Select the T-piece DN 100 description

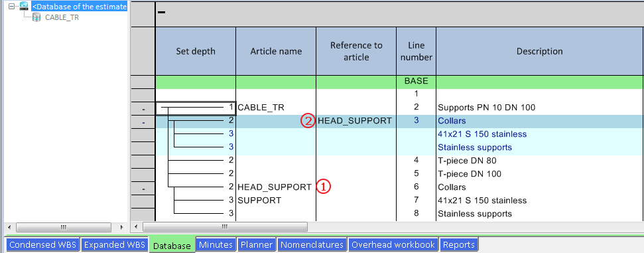point(540,173)
